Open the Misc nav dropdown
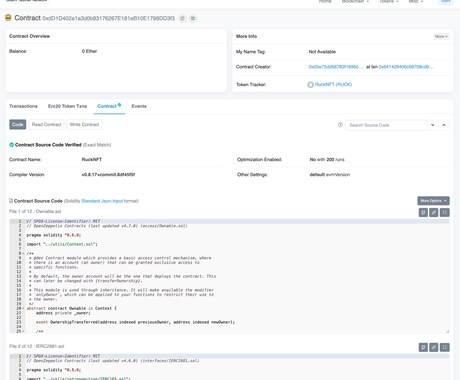 click(x=416, y=2)
